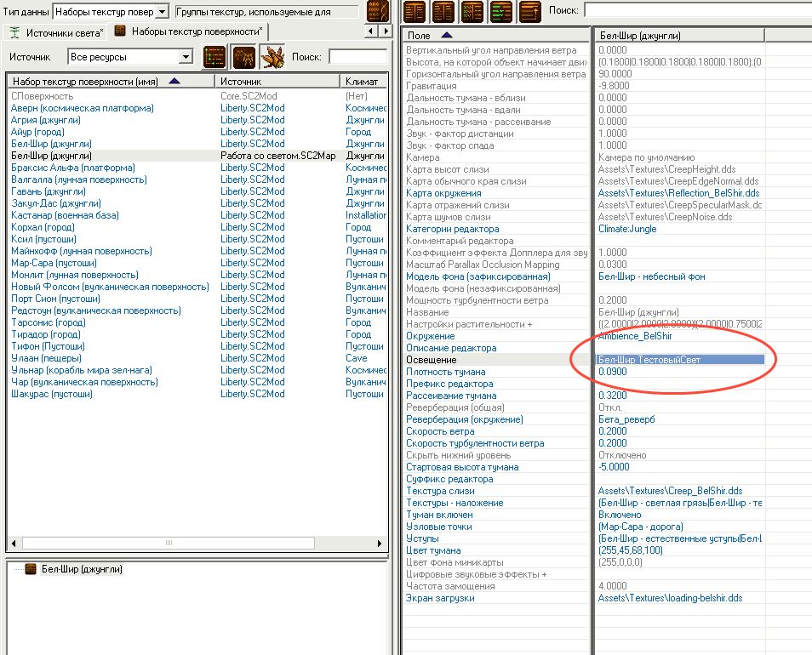
Task: Click first view-mode icon in the fields toolbar
Action: 415,11
